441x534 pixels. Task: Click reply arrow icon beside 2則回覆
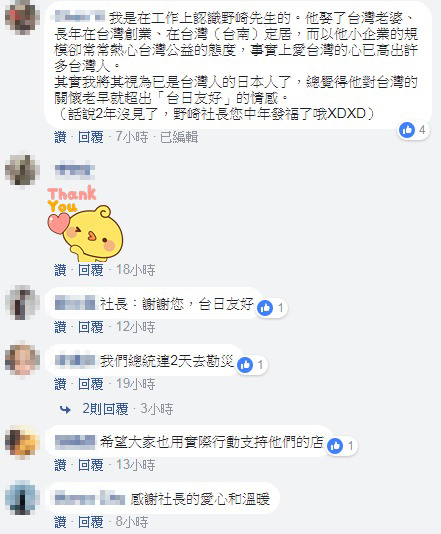(x=65, y=409)
